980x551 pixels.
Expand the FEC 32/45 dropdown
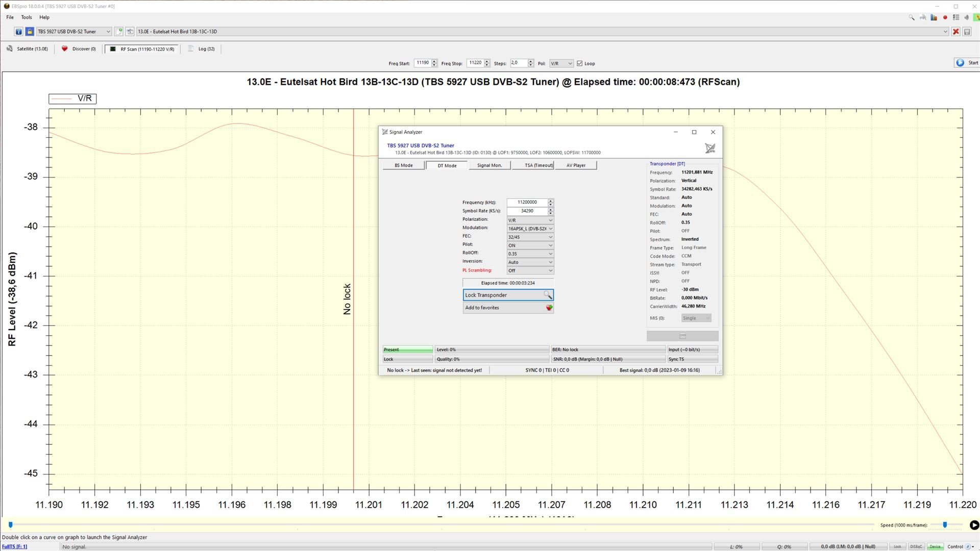pos(530,237)
